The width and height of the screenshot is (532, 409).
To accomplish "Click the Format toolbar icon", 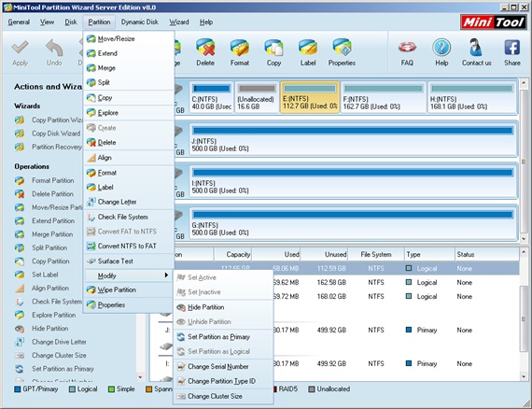I will [240, 48].
